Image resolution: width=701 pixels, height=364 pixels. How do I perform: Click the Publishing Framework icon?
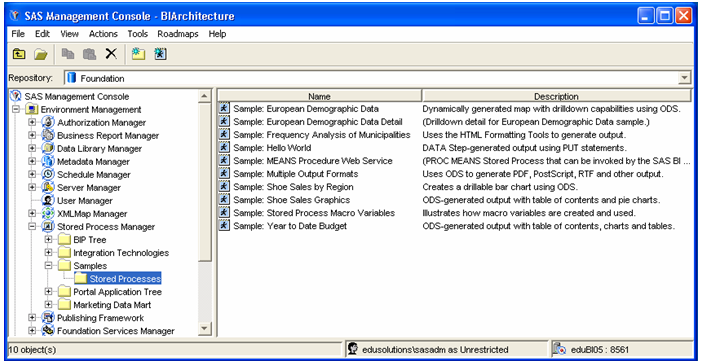click(x=48, y=317)
